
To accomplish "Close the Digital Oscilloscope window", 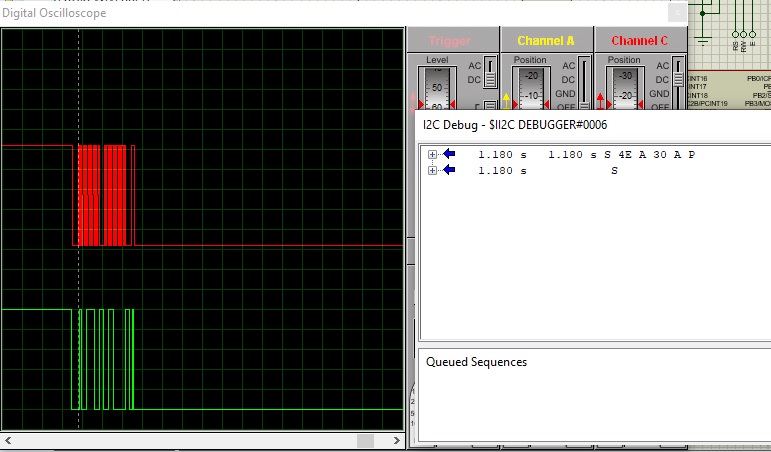I will [x=678, y=12].
